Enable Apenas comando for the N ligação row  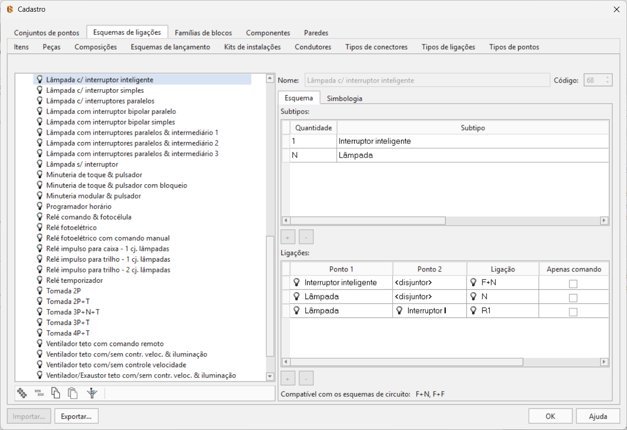coord(573,298)
